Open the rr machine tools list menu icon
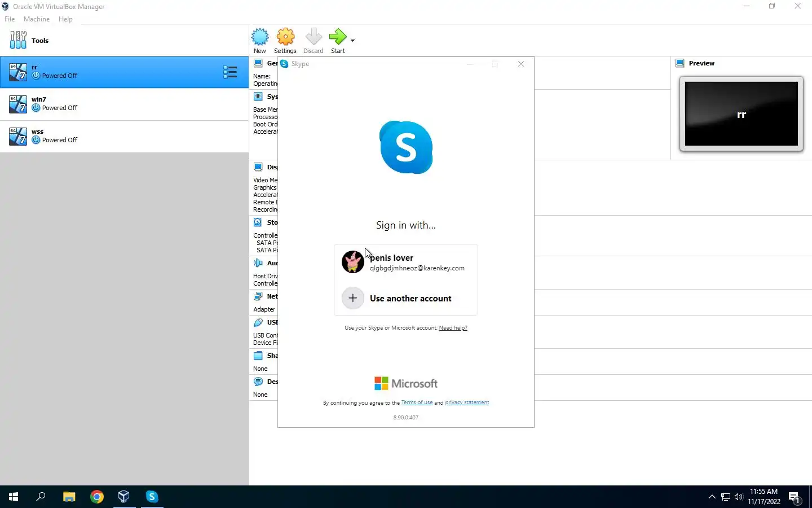This screenshot has width=812, height=508. 230,72
